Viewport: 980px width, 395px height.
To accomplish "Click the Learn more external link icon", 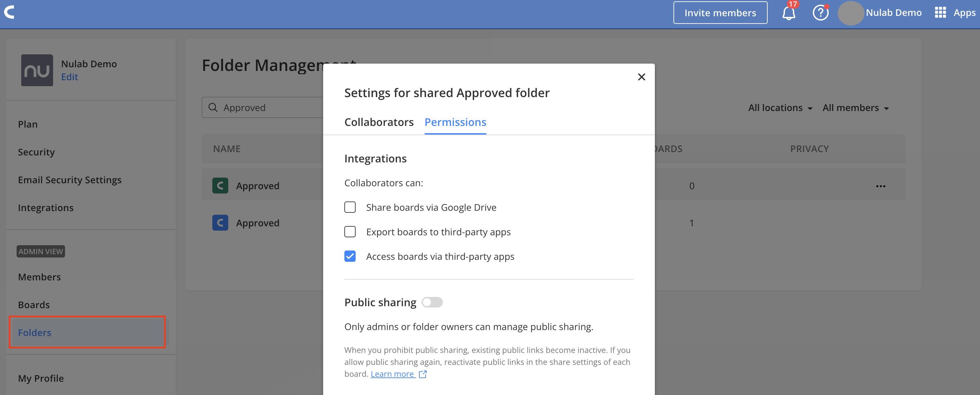I will click(423, 374).
